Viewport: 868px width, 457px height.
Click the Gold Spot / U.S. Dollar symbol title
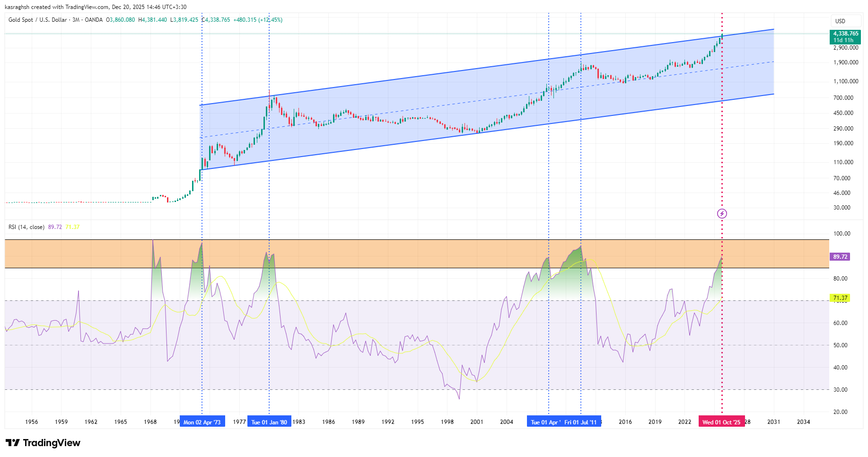[x=37, y=20]
